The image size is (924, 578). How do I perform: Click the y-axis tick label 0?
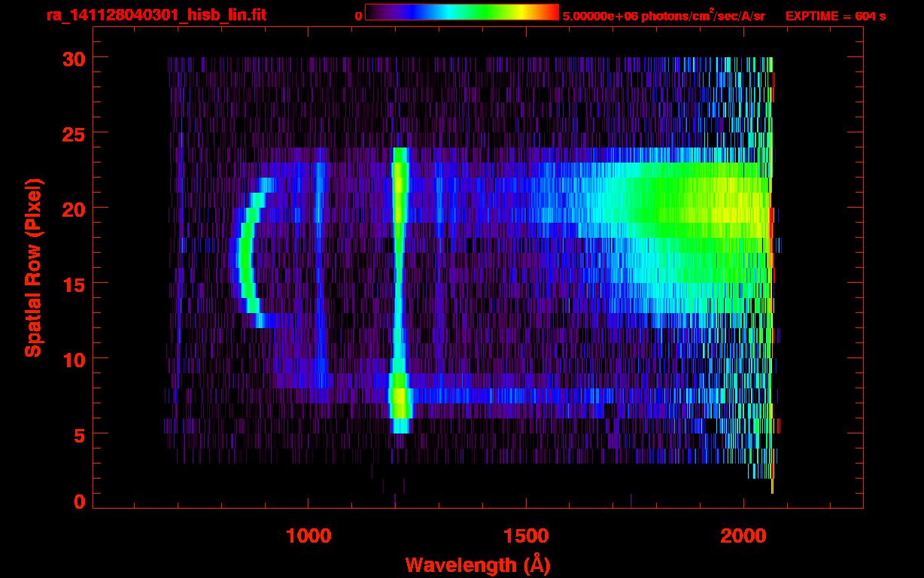pos(79,502)
